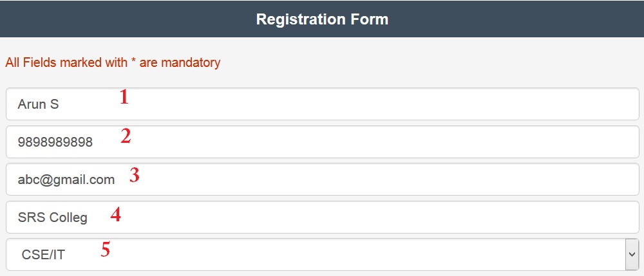Click the red number 5 annotation
This screenshot has height=276, width=644.
coord(105,249)
